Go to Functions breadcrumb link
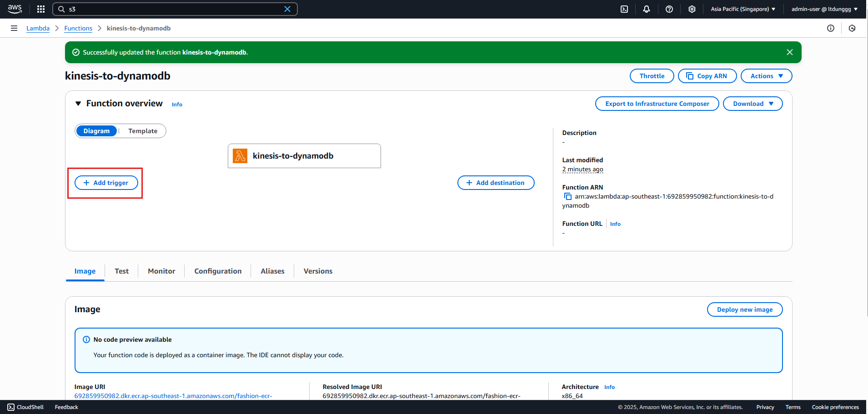 click(78, 28)
